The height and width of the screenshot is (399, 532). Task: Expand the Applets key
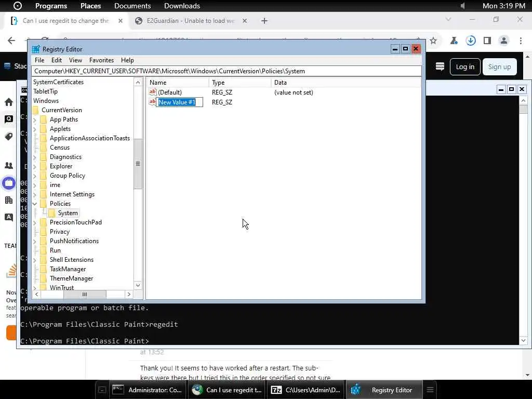(x=35, y=129)
